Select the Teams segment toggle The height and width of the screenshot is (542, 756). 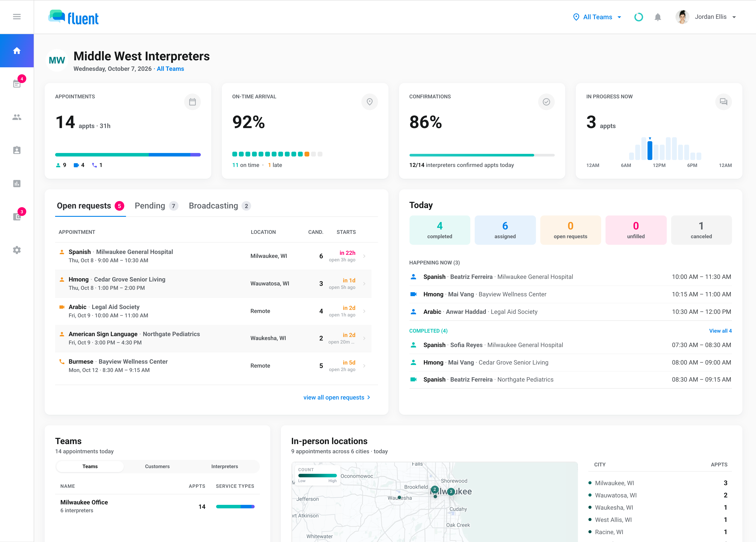(x=90, y=466)
